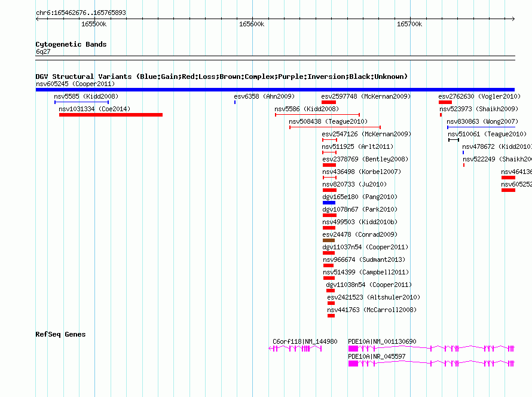
Task: Open esv24478 (Conrad2009) variant
Action: click(x=360, y=234)
